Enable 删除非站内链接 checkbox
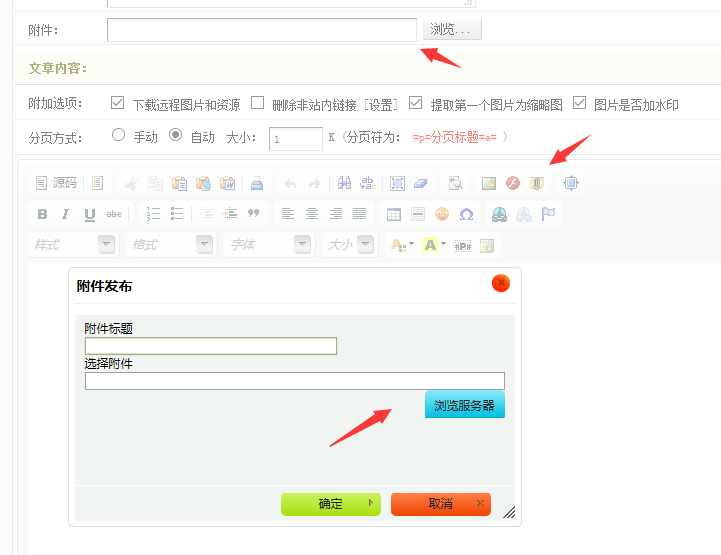This screenshot has width=721, height=555. point(258,103)
